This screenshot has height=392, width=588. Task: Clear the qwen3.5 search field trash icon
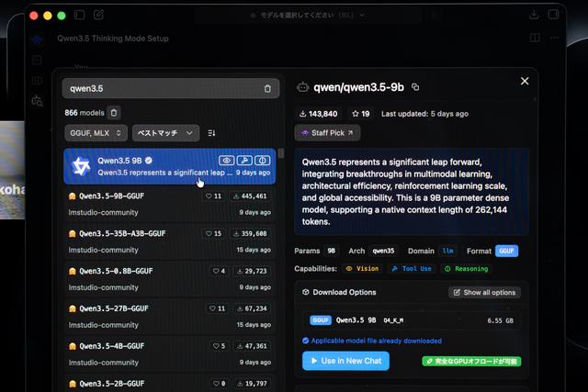coord(267,89)
